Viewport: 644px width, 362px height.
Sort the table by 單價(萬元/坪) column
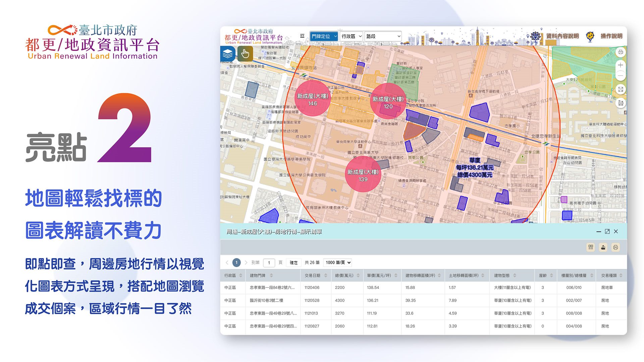[396, 276]
